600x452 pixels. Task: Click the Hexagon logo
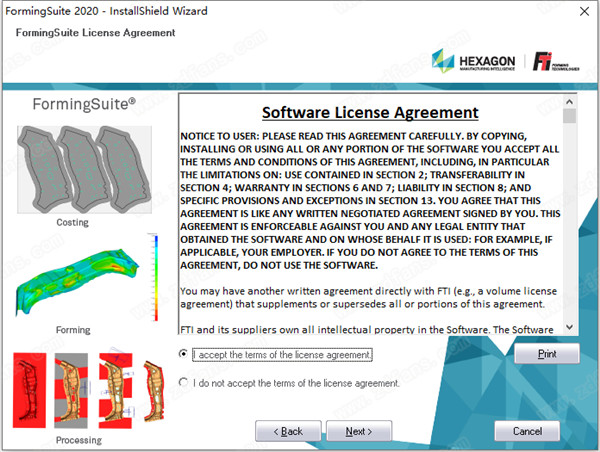click(473, 61)
